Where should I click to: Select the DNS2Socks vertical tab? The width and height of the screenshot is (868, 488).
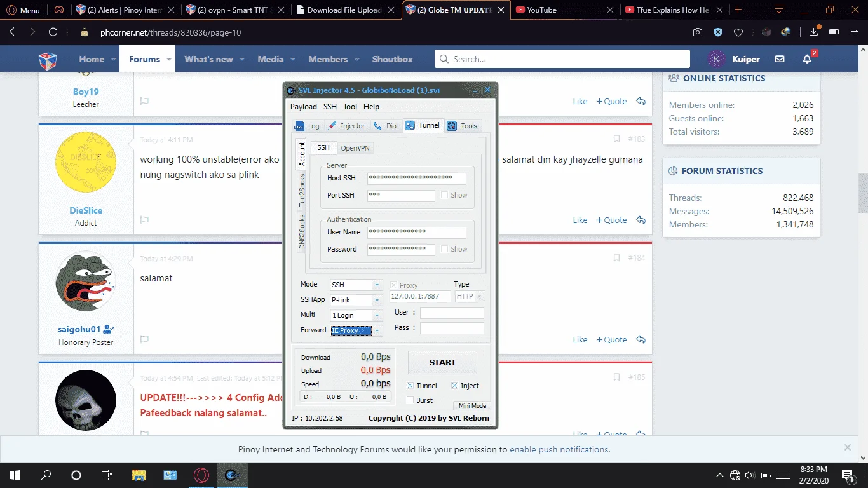pyautogui.click(x=302, y=231)
